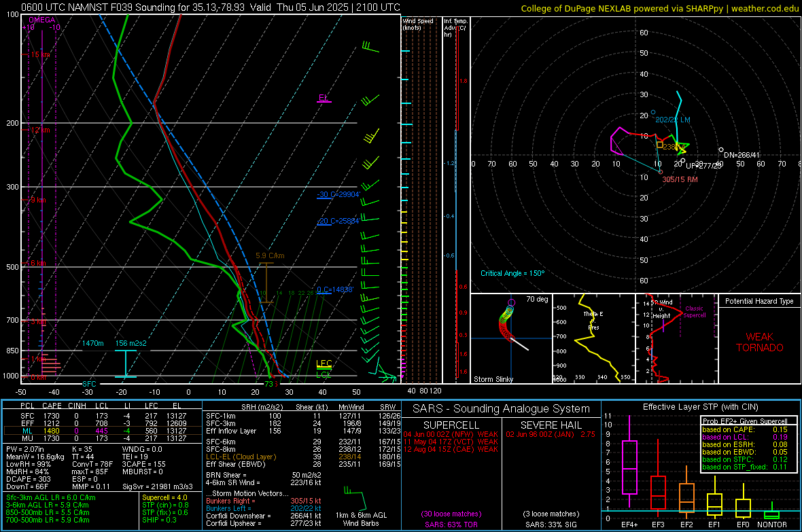
Task: Select the 12 km height marker
Action: click(x=40, y=130)
